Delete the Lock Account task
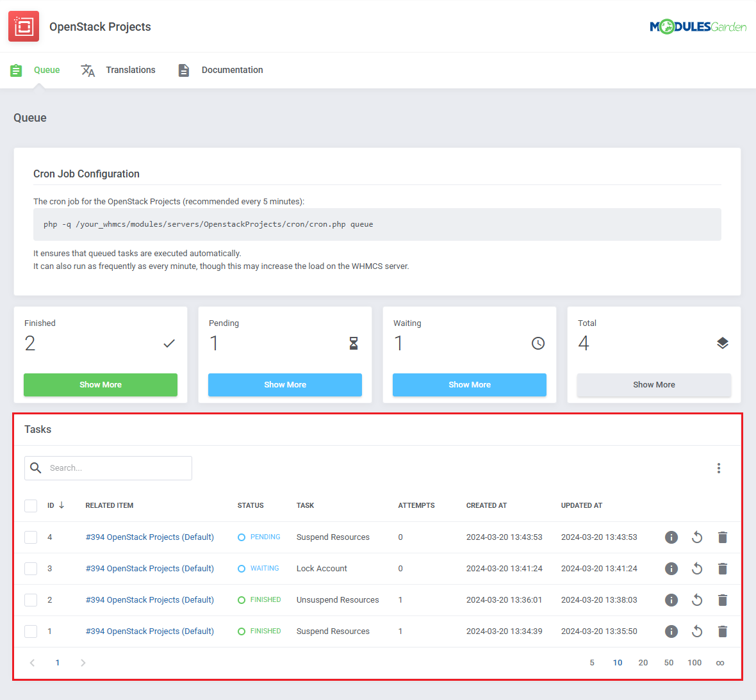756x700 pixels. pyautogui.click(x=722, y=568)
